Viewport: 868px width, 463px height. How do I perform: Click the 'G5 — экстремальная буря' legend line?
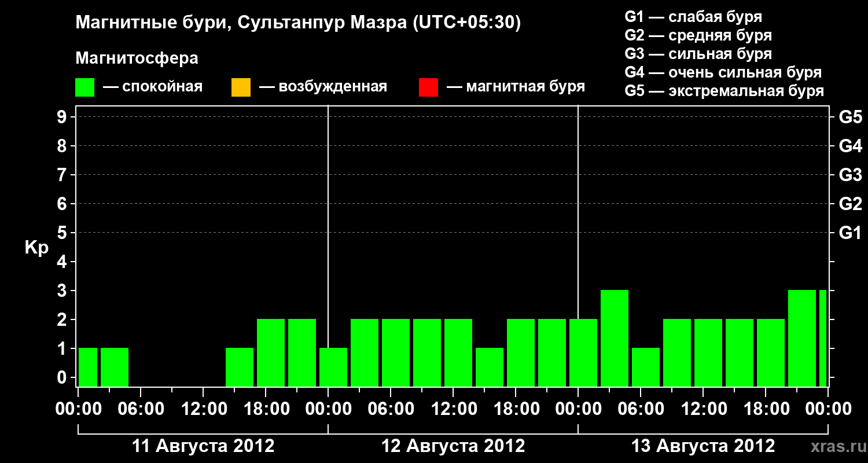(724, 91)
